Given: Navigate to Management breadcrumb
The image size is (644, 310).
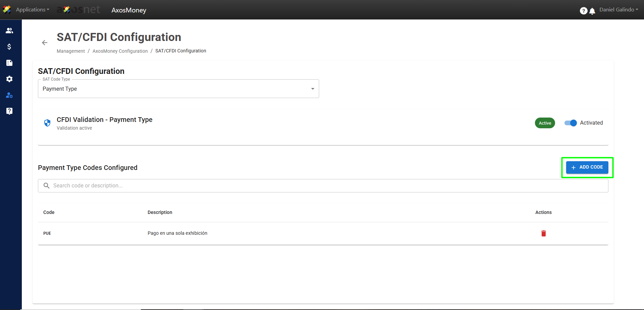Looking at the screenshot, I should click(71, 51).
